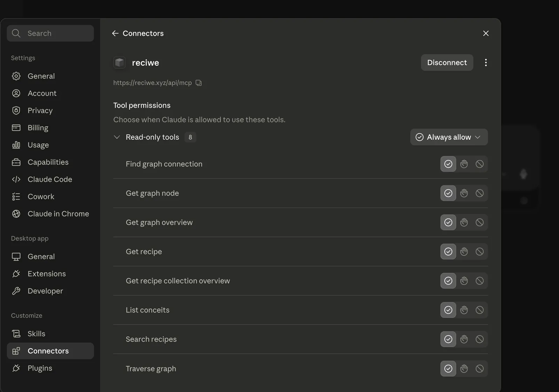Always allow Search recipes

pyautogui.click(x=448, y=339)
